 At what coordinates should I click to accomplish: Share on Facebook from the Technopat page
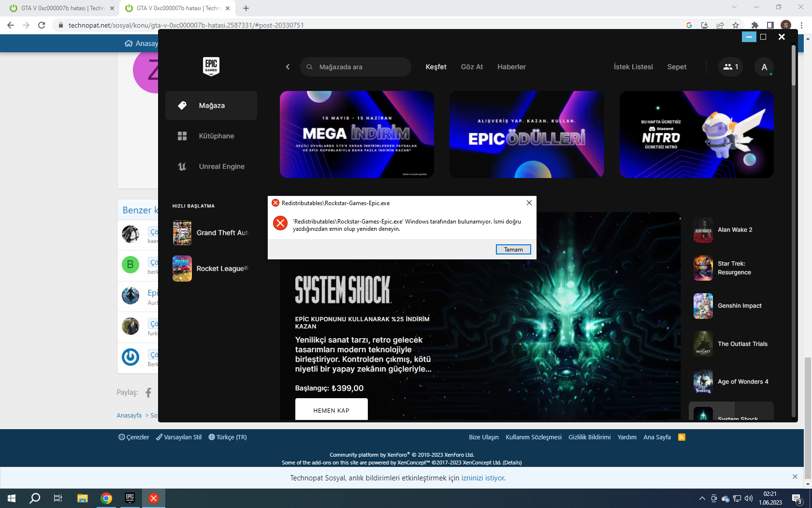(148, 392)
